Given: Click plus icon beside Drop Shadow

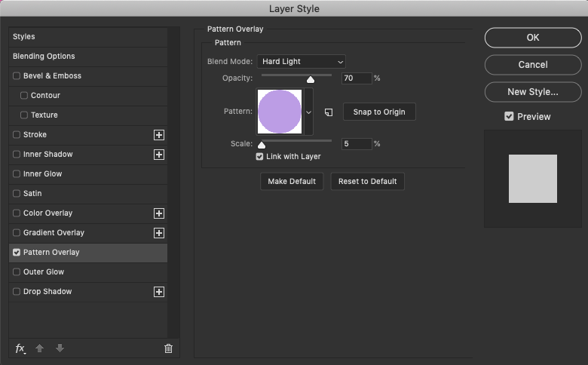Looking at the screenshot, I should 159,292.
